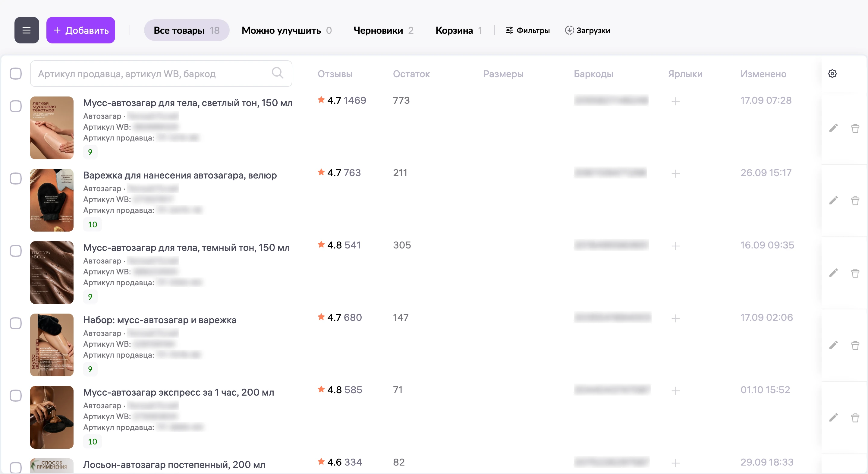Sort by Отзывы column header
868x474 pixels.
(x=335, y=74)
